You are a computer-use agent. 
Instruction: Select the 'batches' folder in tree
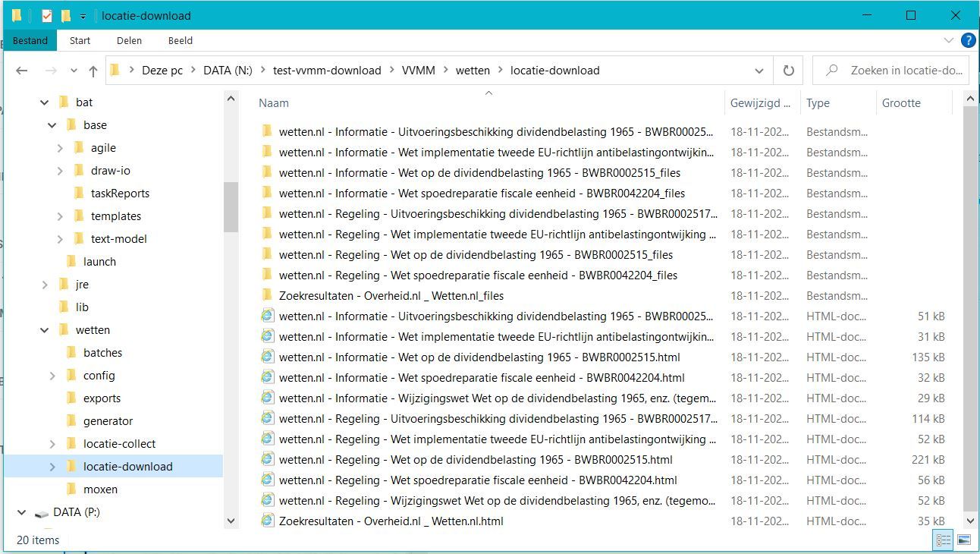102,353
